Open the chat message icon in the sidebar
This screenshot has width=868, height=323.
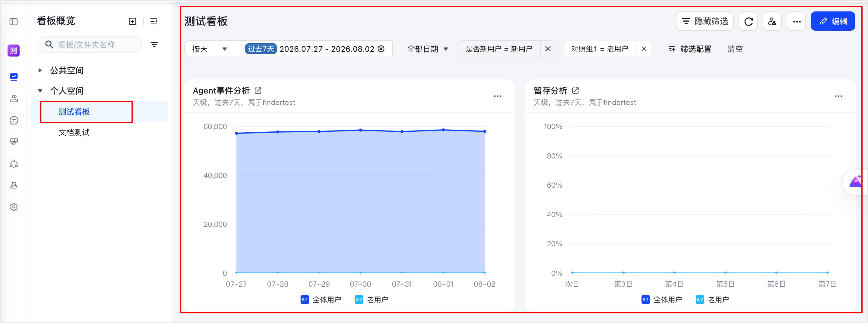click(14, 120)
